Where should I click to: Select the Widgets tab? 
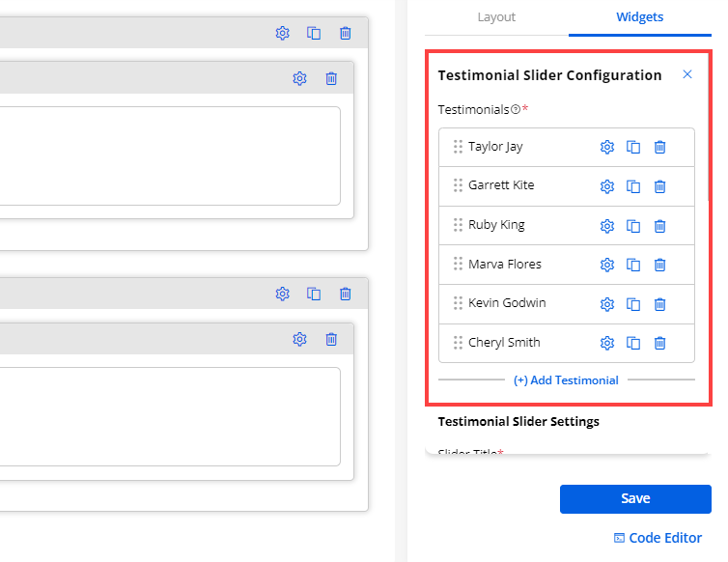(x=639, y=17)
